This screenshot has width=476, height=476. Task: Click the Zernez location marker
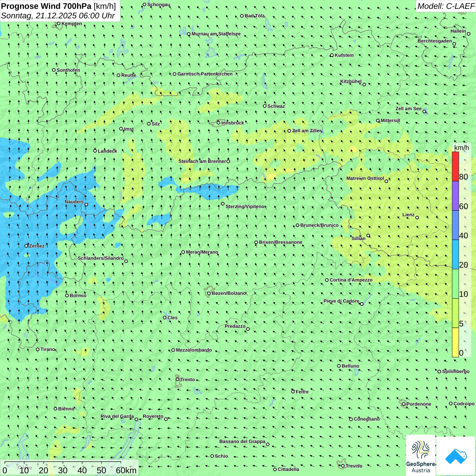27,245
